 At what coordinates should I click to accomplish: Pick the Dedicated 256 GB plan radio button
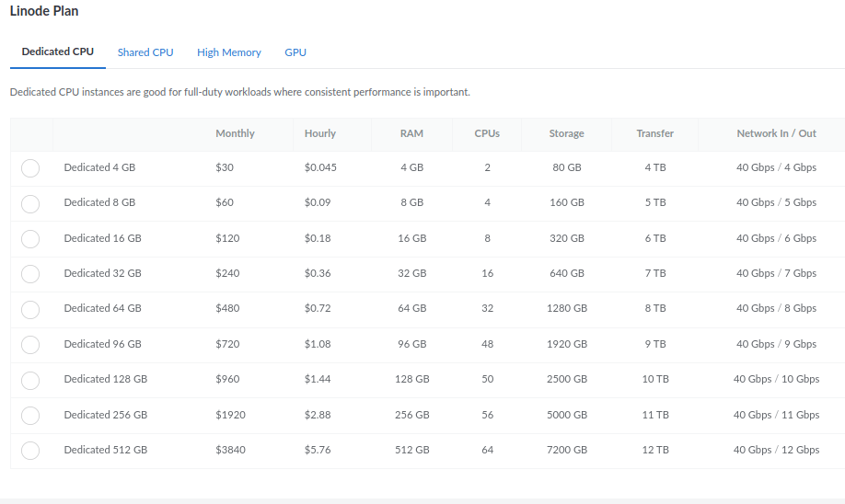tap(30, 415)
